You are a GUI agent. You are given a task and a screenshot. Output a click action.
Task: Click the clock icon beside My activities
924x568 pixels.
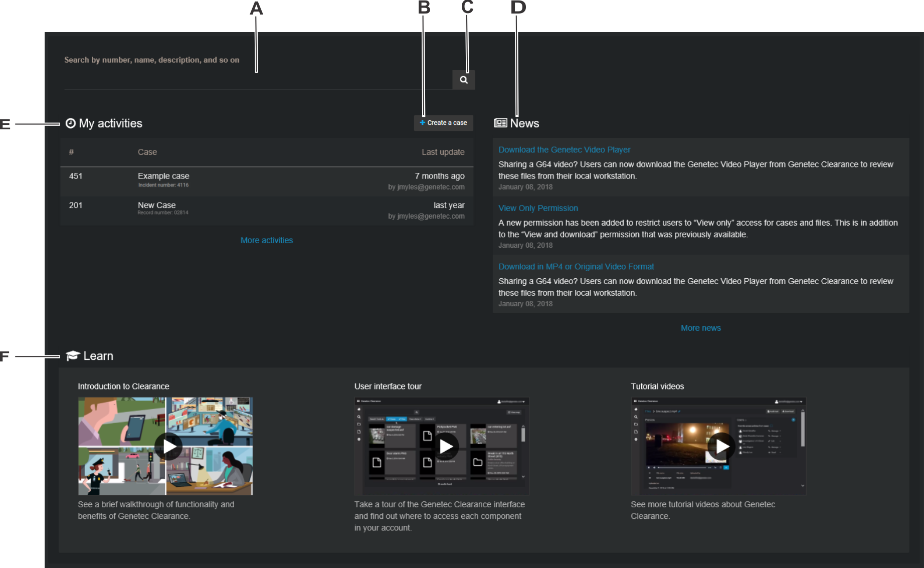click(71, 123)
